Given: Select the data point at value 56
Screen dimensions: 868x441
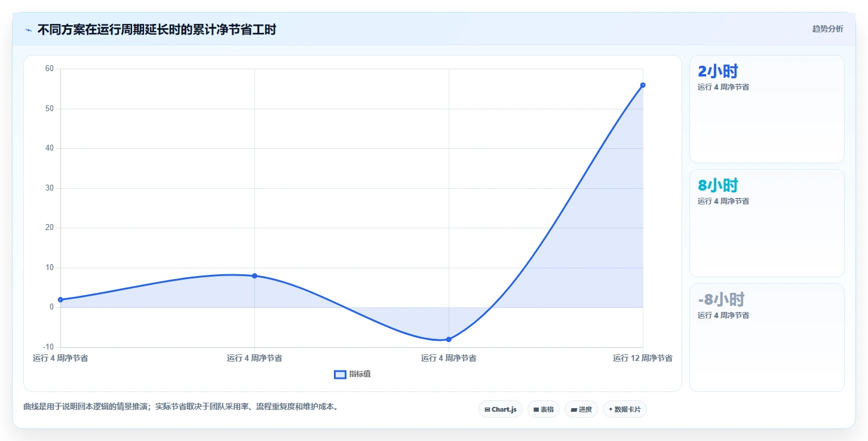Looking at the screenshot, I should 643,85.
